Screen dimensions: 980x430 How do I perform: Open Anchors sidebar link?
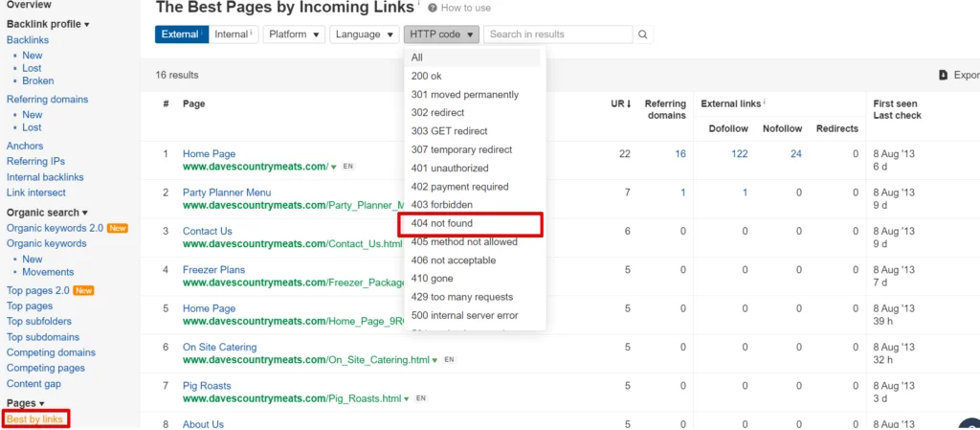(25, 147)
